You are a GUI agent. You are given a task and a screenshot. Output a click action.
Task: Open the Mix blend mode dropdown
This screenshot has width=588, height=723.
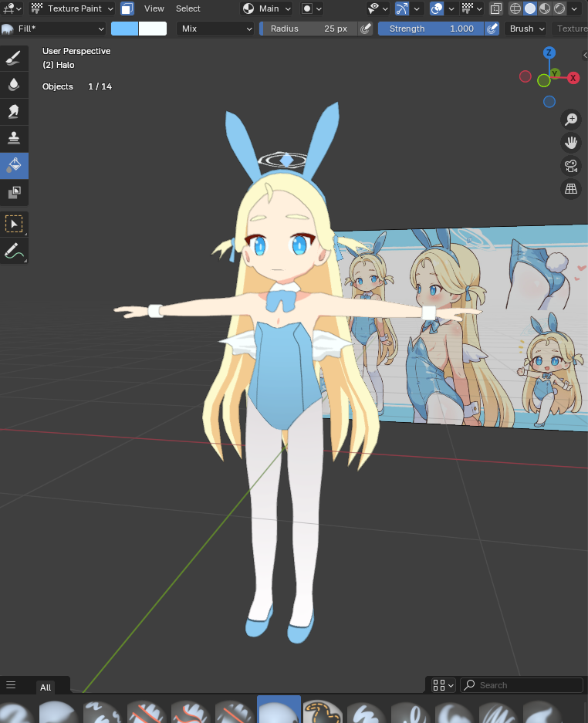(215, 29)
